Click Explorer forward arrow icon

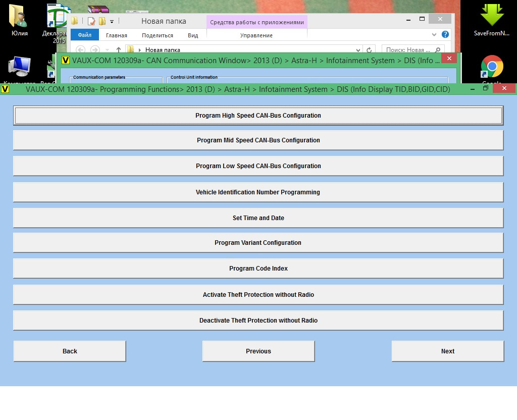tap(95, 50)
